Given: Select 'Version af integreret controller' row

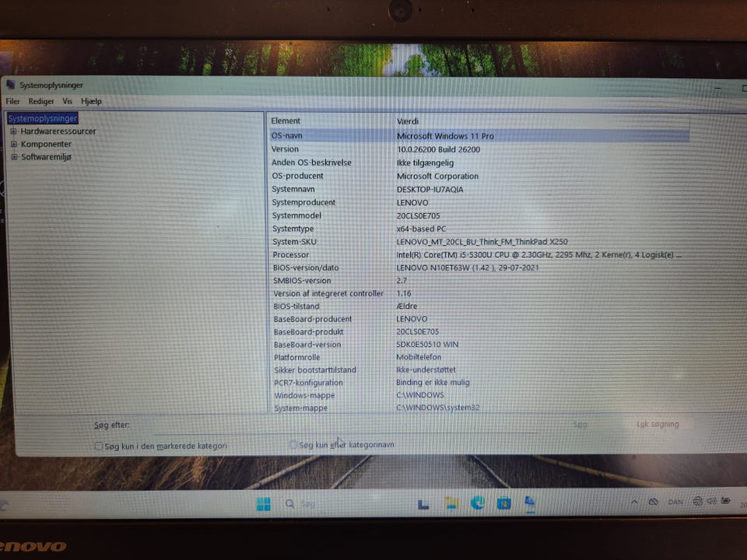Looking at the screenshot, I should (479, 293).
